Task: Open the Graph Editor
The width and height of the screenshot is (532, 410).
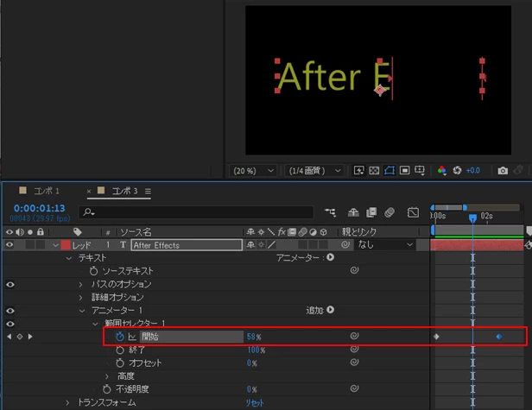Action: [413, 212]
